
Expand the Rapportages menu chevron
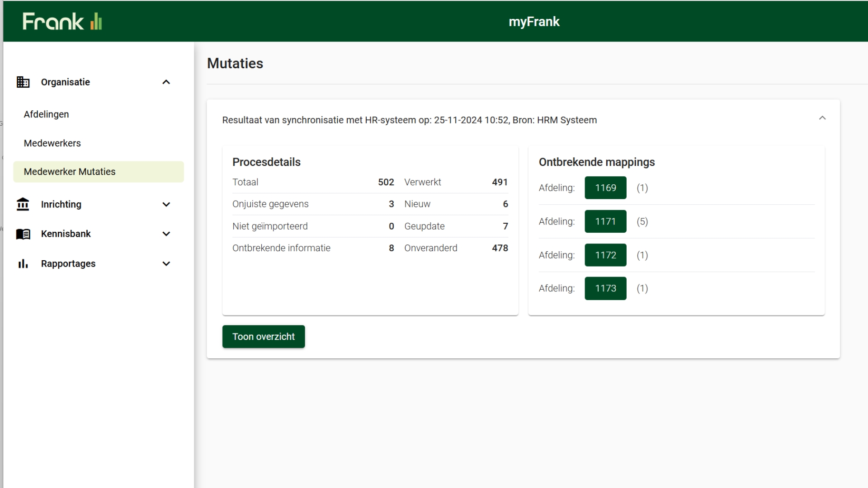click(x=166, y=263)
